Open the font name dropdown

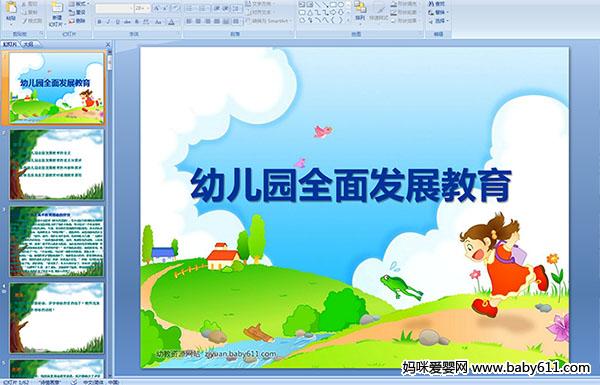[x=114, y=8]
